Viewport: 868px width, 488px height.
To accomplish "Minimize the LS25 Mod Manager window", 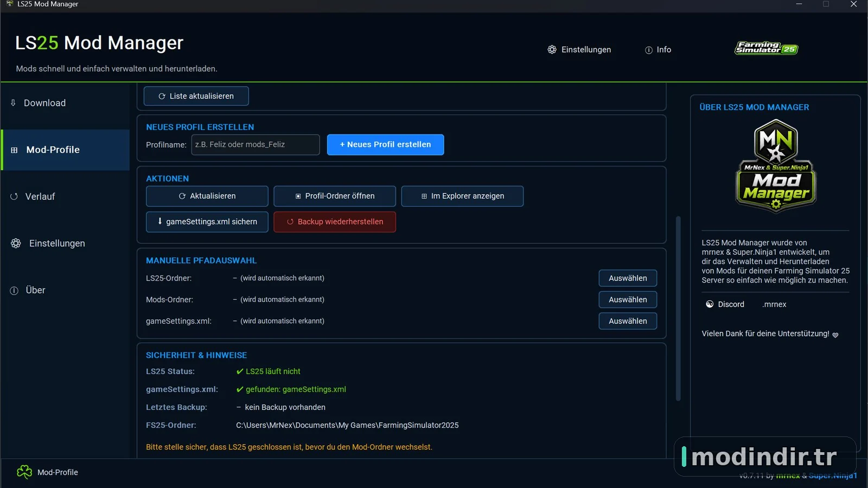I will 799,4.
